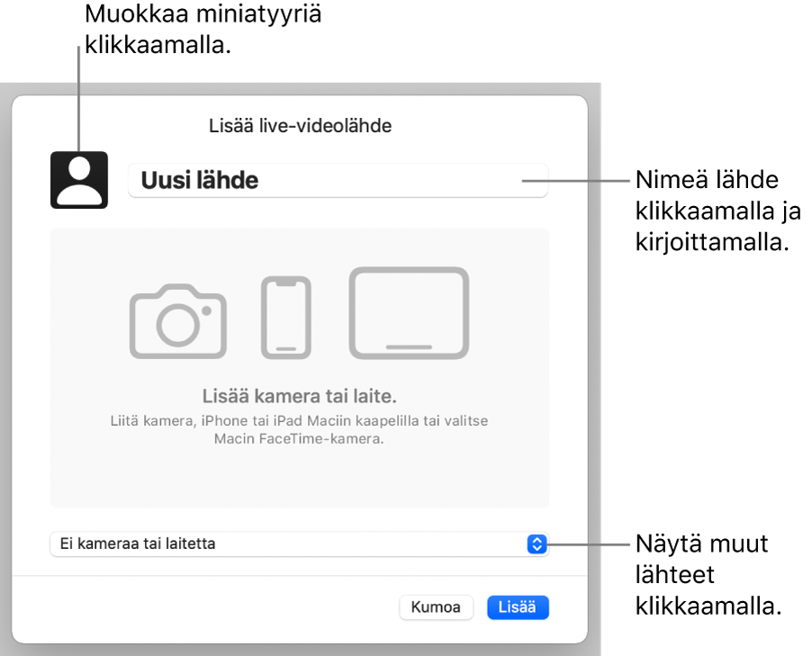
Task: Click the blue dropdown chevron arrows
Action: (537, 544)
